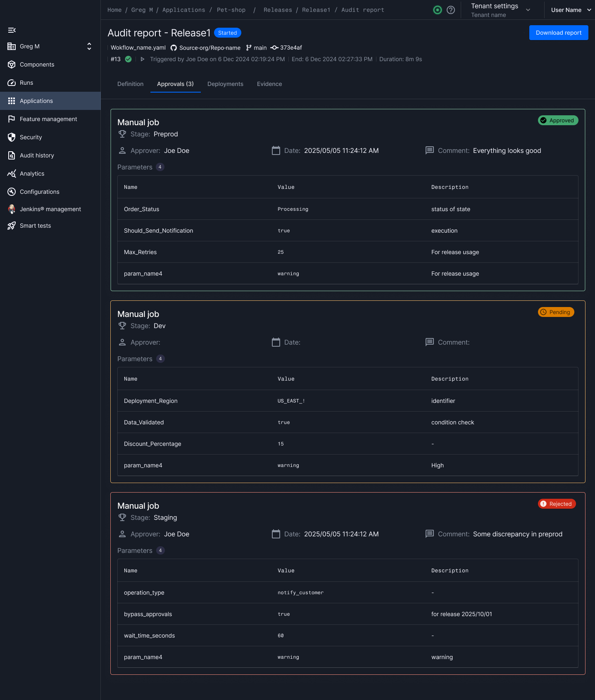Open Pet-shop breadcrumb link
The height and width of the screenshot is (700, 595).
tap(231, 10)
